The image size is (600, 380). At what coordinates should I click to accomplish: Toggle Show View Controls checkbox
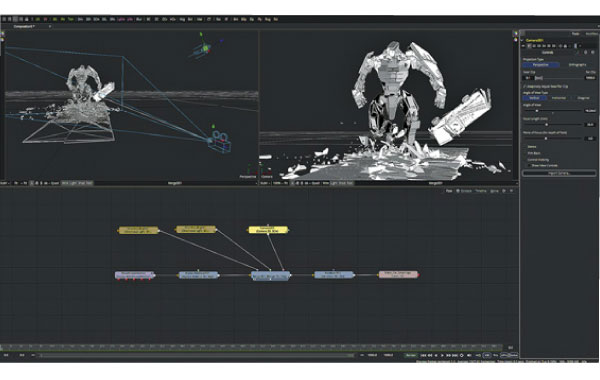(x=530, y=165)
